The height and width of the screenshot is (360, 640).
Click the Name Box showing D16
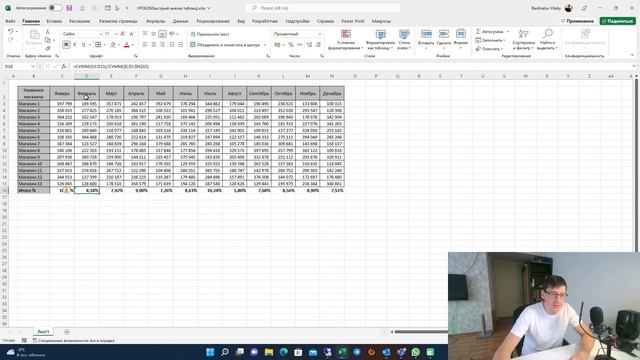click(x=19, y=66)
